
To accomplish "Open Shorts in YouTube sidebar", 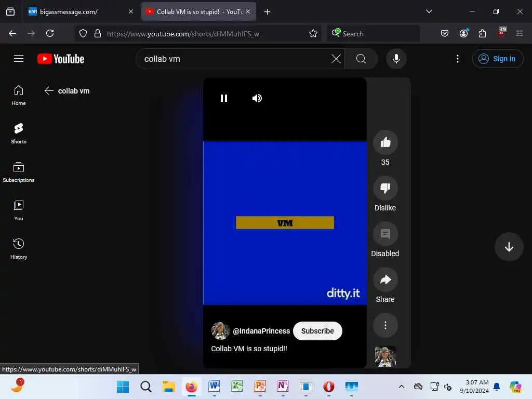I will tap(19, 134).
